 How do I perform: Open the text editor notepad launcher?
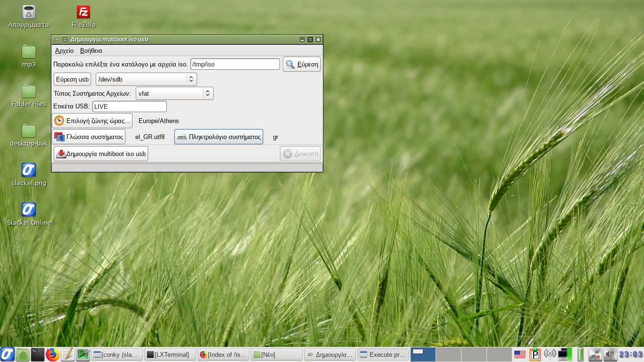(68, 354)
